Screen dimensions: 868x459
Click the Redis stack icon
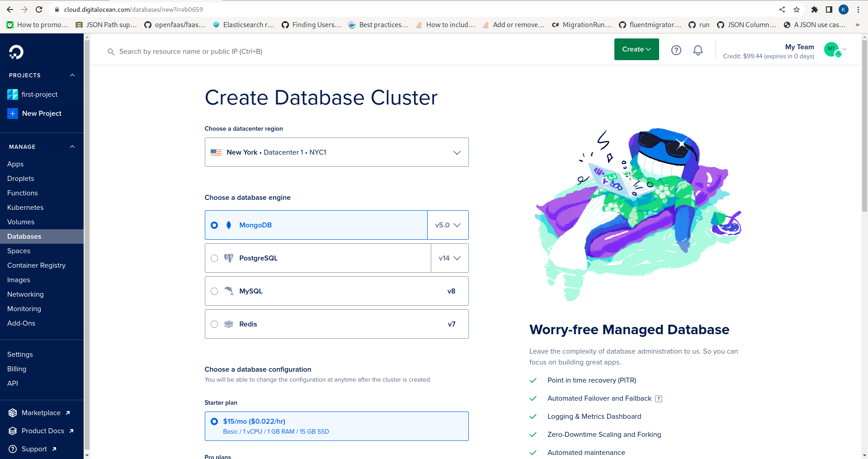coord(229,324)
